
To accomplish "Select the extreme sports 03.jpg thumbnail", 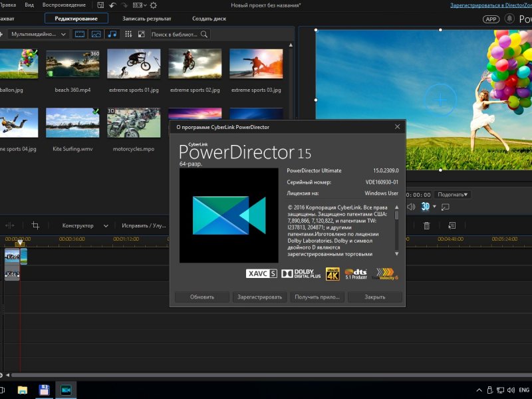I will click(256, 64).
